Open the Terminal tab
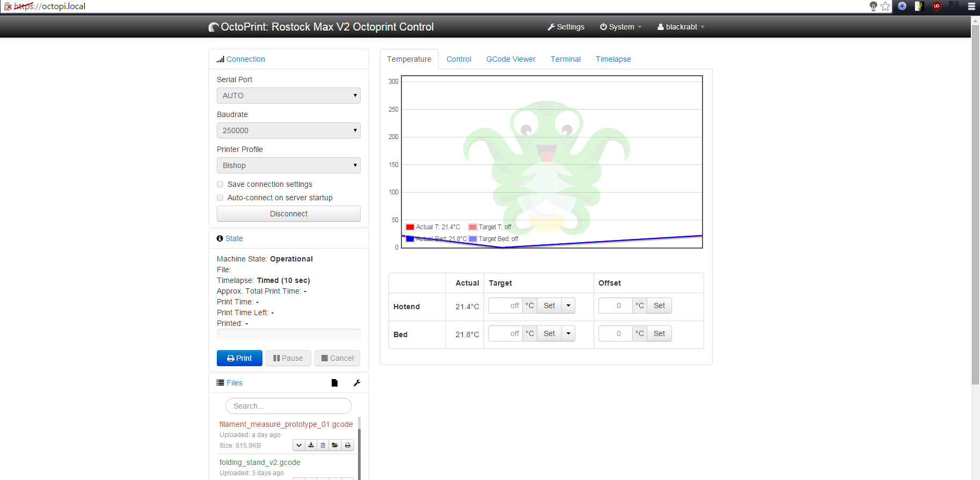This screenshot has width=980, height=480. click(x=565, y=59)
